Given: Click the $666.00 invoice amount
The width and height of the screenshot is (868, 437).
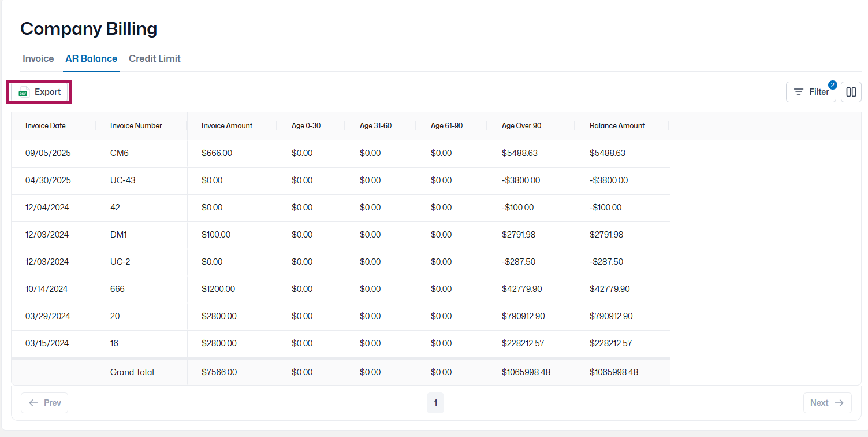Looking at the screenshot, I should tap(217, 153).
